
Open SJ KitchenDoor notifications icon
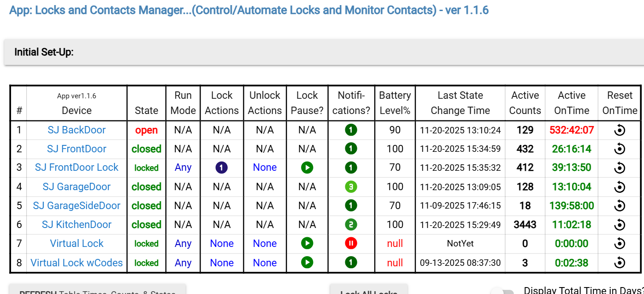coord(351,225)
